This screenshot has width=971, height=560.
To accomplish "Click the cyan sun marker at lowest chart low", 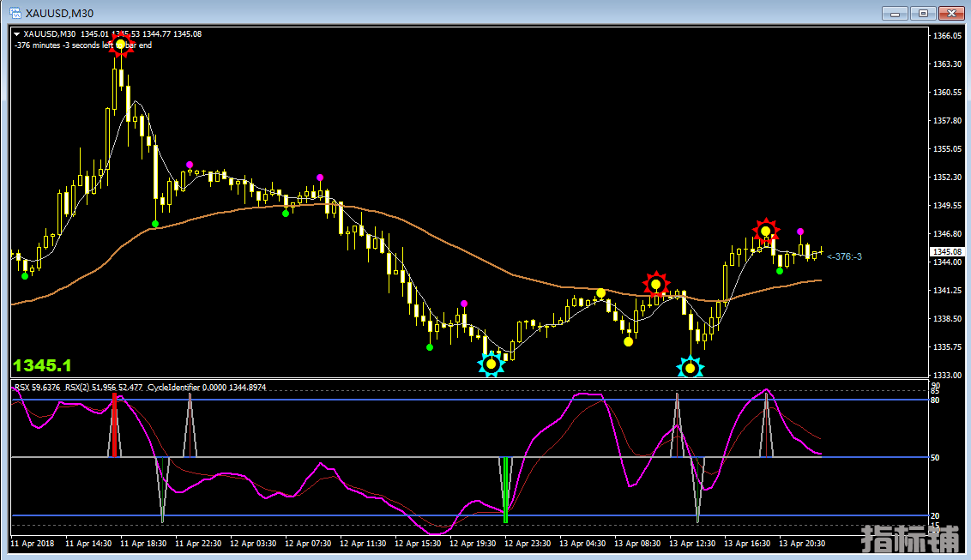I will tap(690, 368).
